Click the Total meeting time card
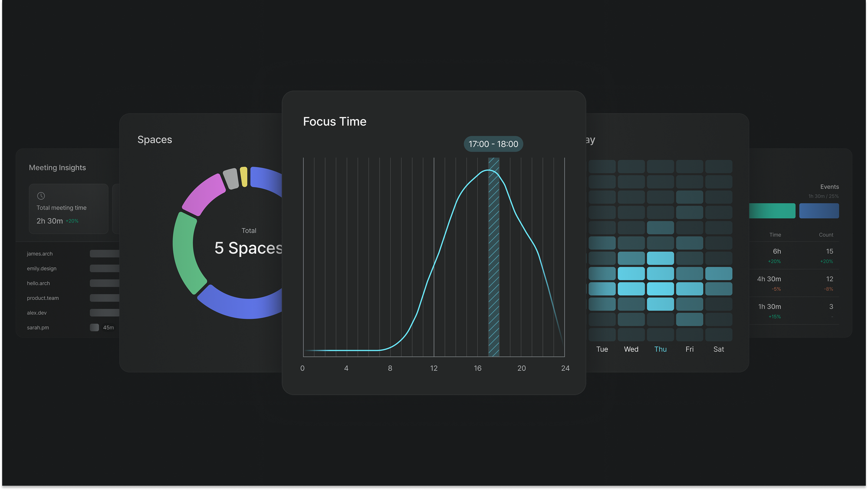 [68, 209]
